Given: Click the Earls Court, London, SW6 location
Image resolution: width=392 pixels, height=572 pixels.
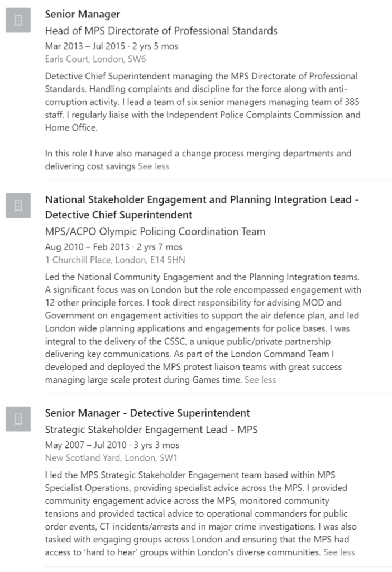Looking at the screenshot, I should tap(95, 59).
